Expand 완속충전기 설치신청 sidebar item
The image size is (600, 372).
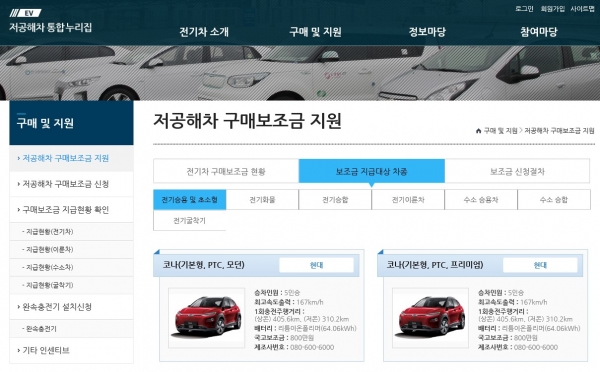[x=71, y=307]
